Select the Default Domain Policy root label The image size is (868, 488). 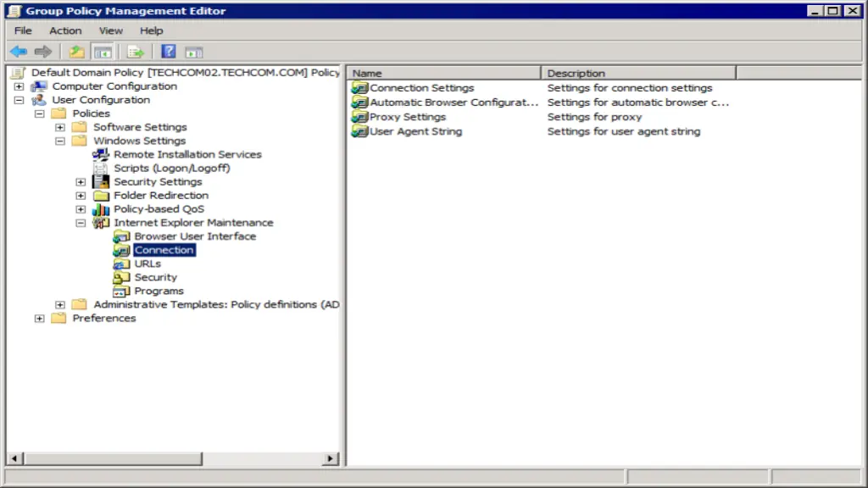pyautogui.click(x=186, y=73)
